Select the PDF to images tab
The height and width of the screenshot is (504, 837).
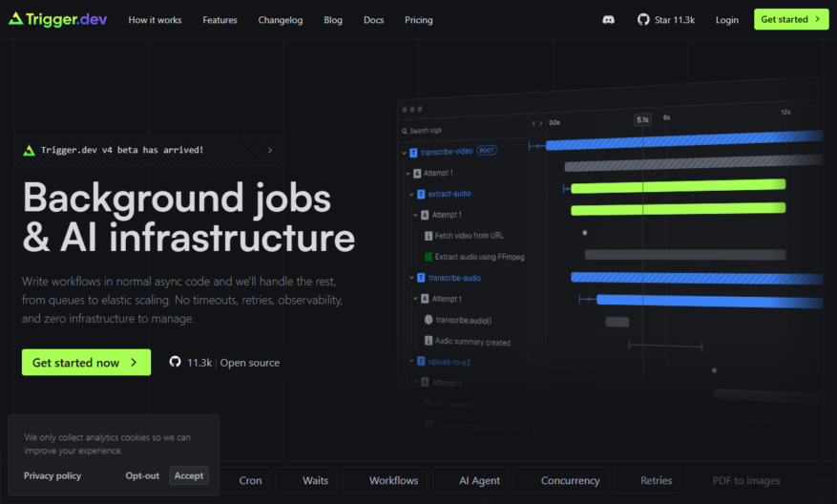(746, 480)
